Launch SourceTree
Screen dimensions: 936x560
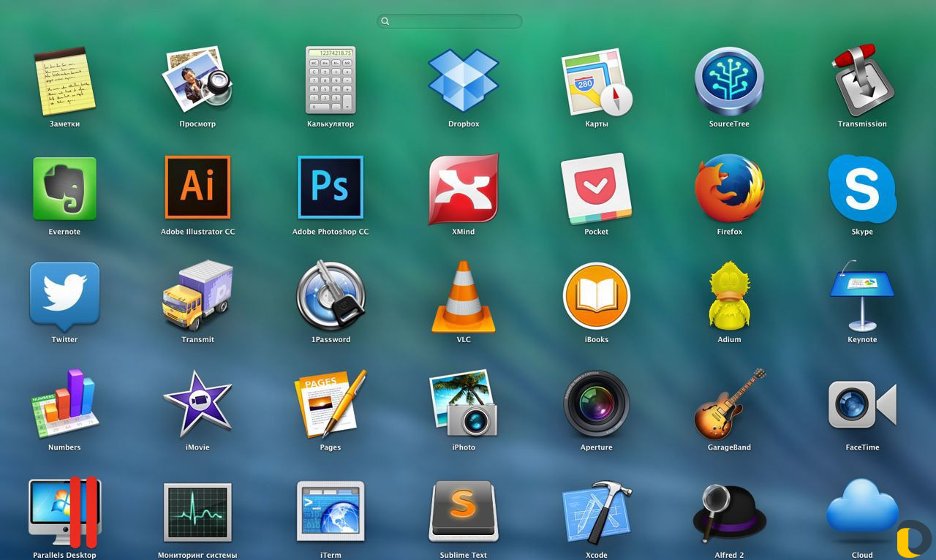coord(729,81)
